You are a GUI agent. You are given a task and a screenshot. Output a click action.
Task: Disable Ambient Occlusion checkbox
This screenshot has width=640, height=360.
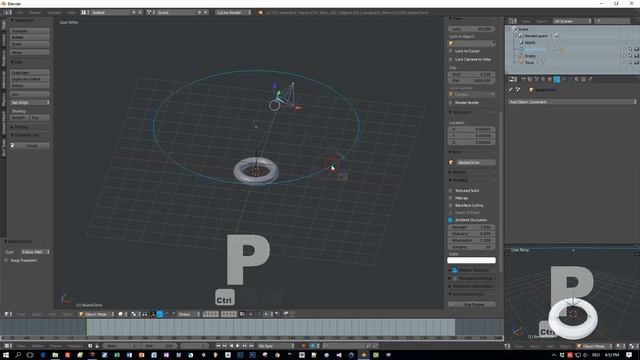(451, 220)
